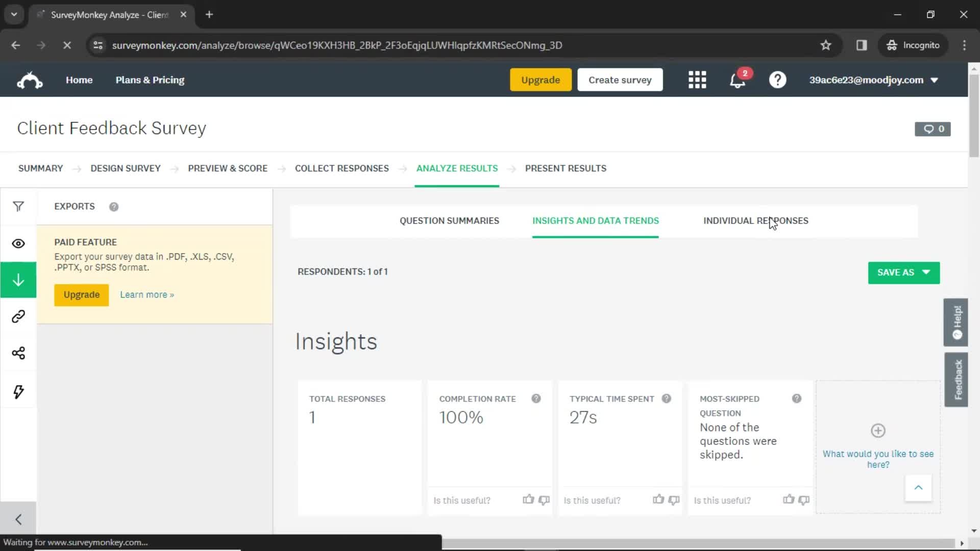The height and width of the screenshot is (551, 980).
Task: Toggle thumbs up on Completion Rate insight
Action: coord(527,499)
